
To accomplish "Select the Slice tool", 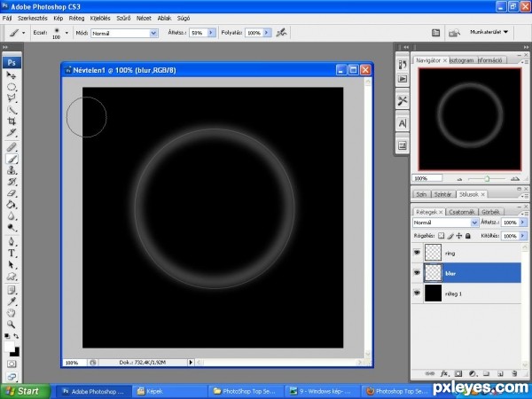I will point(12,133).
